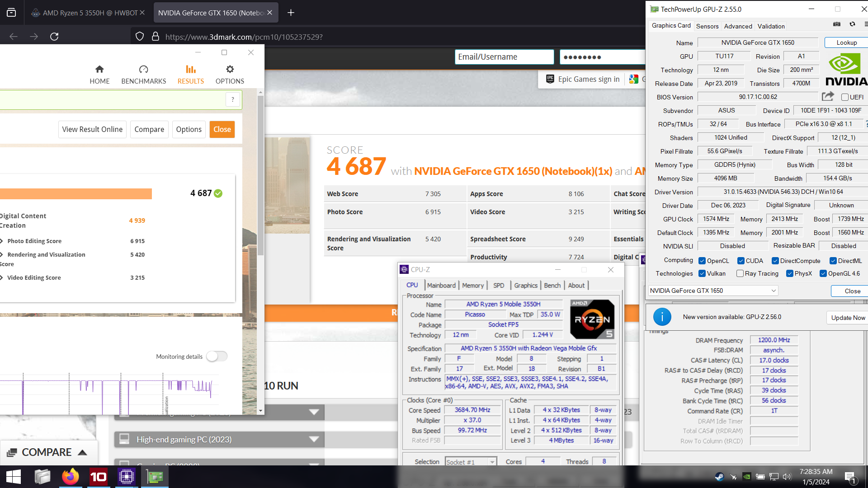Viewport: 868px width, 488px height.
Task: Open tracking protection shield
Action: 140,37
